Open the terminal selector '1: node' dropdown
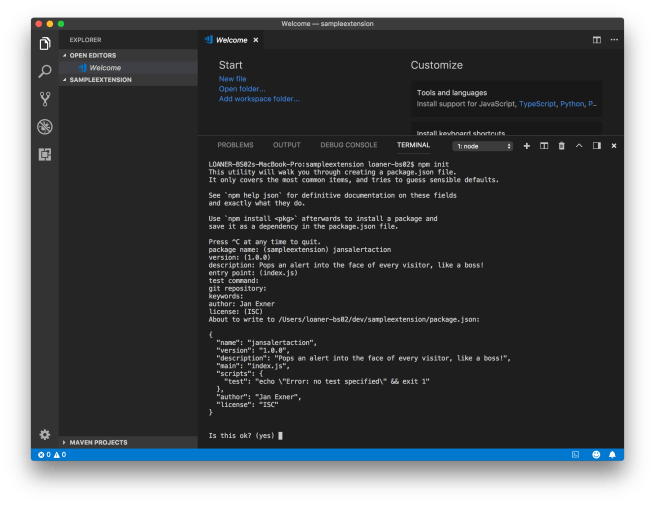This screenshot has width=655, height=505. (x=482, y=146)
